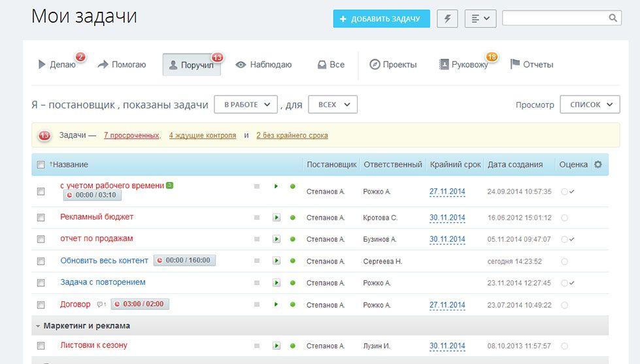This screenshot has width=640, height=364.
Task: Check the box for 'Договор'
Action: pyautogui.click(x=41, y=305)
